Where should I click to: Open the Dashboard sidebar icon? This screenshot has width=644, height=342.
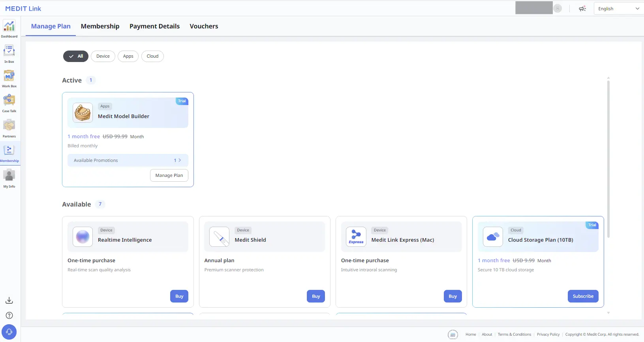pyautogui.click(x=9, y=26)
